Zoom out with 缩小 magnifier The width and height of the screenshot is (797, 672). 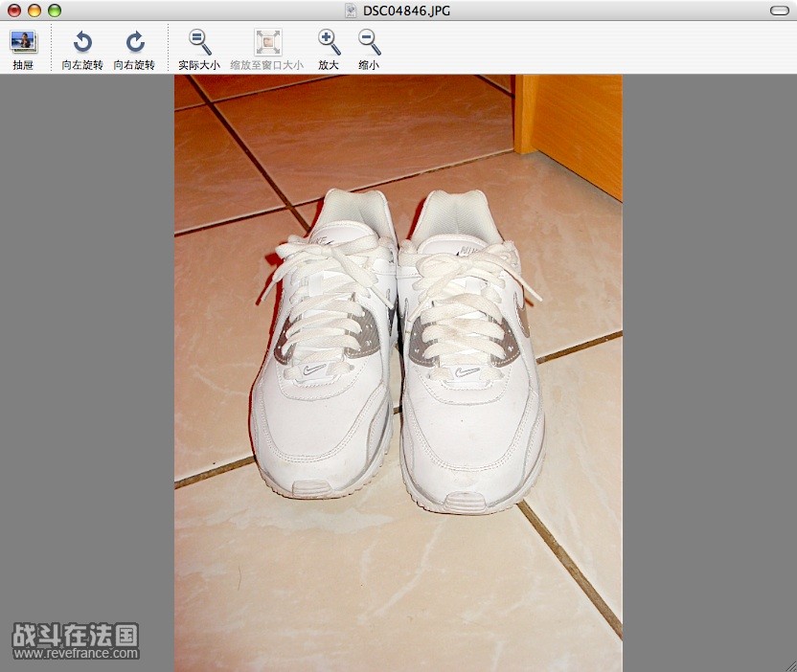(x=369, y=49)
